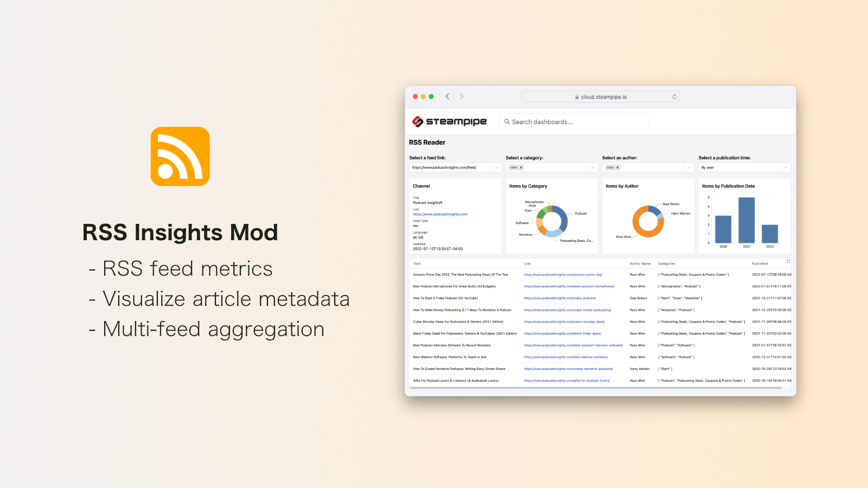Click the amazon-prime-day article link
This screenshot has width=868, height=488.
[x=563, y=274]
